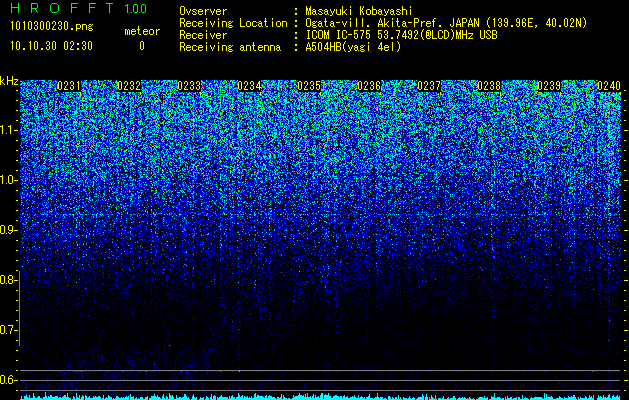Click the cyan signal level graph
Image resolution: width=629 pixels, height=400 pixels.
tap(321, 396)
